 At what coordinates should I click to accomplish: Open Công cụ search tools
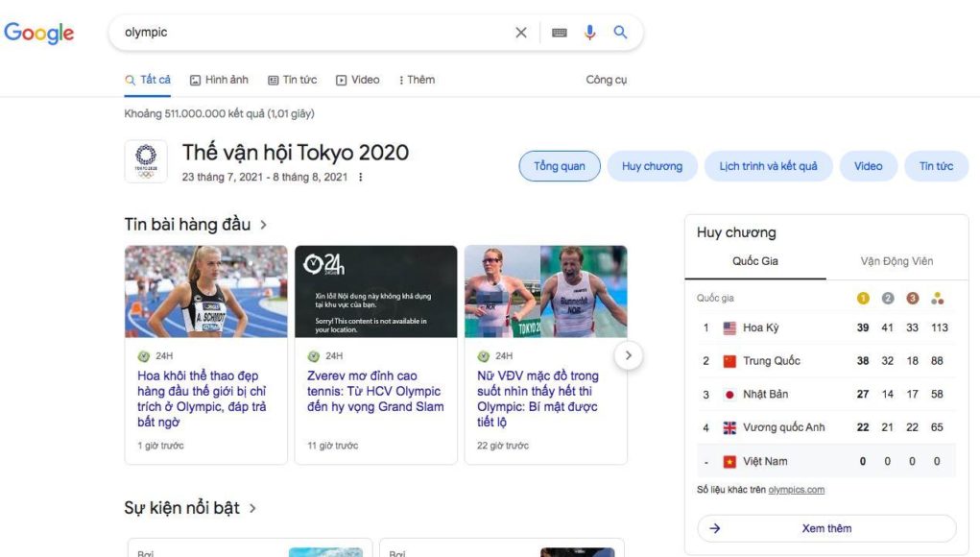coord(607,80)
